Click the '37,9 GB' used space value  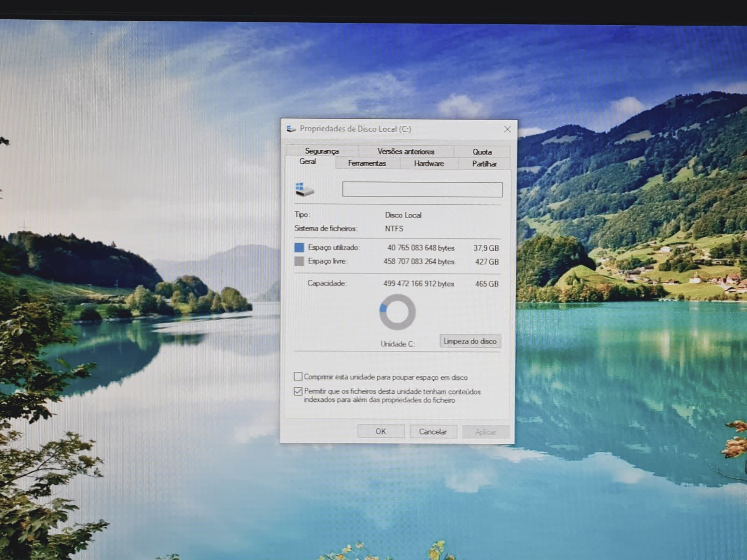[486, 248]
